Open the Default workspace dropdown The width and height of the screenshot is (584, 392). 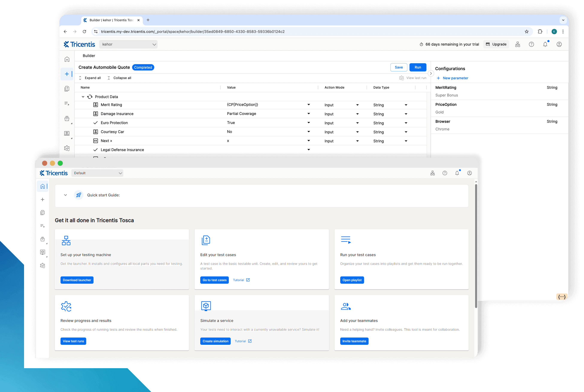pos(97,173)
